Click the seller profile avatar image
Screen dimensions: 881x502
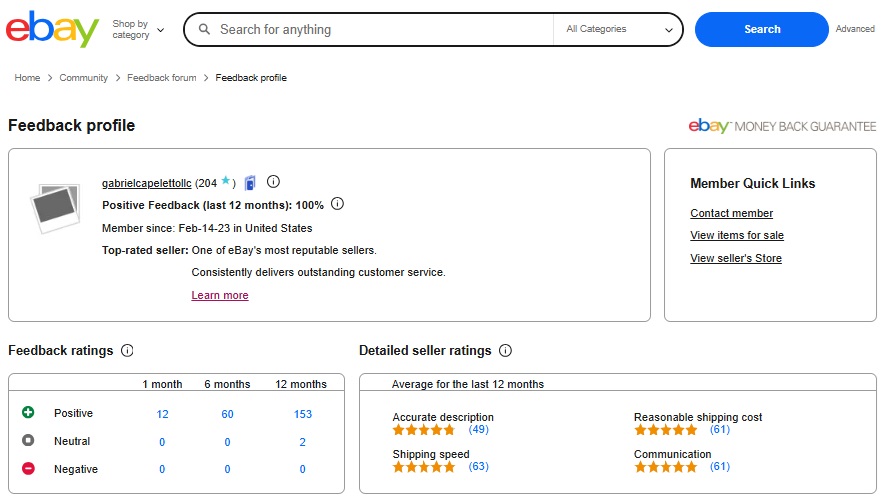(54, 205)
